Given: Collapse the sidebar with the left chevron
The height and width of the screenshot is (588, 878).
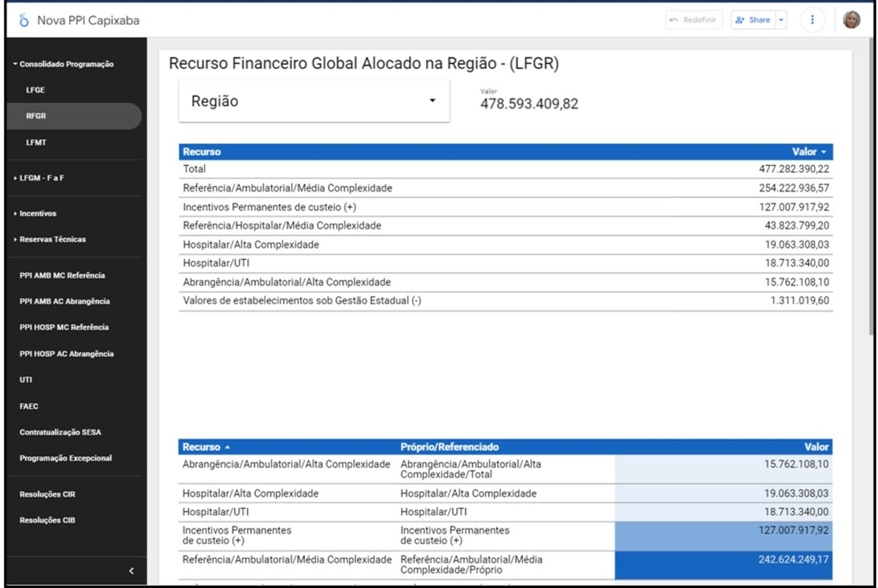Looking at the screenshot, I should pos(131,571).
